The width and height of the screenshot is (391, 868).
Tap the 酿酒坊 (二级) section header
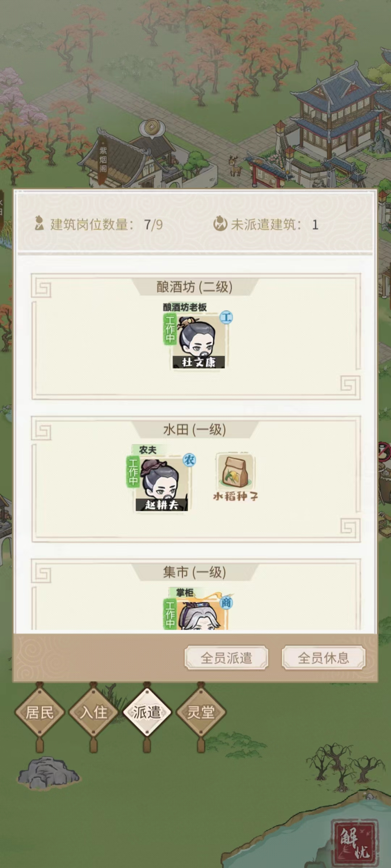click(x=195, y=287)
